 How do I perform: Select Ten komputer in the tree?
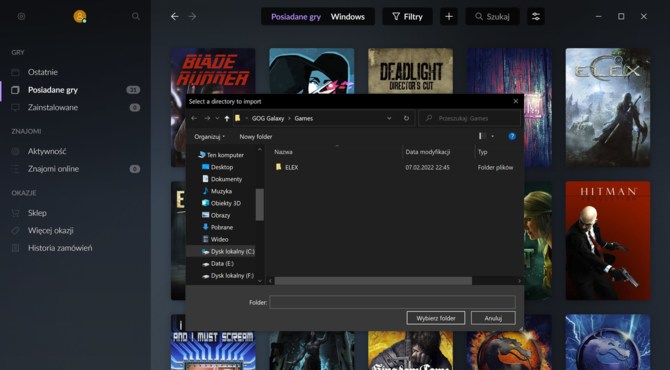click(221, 155)
